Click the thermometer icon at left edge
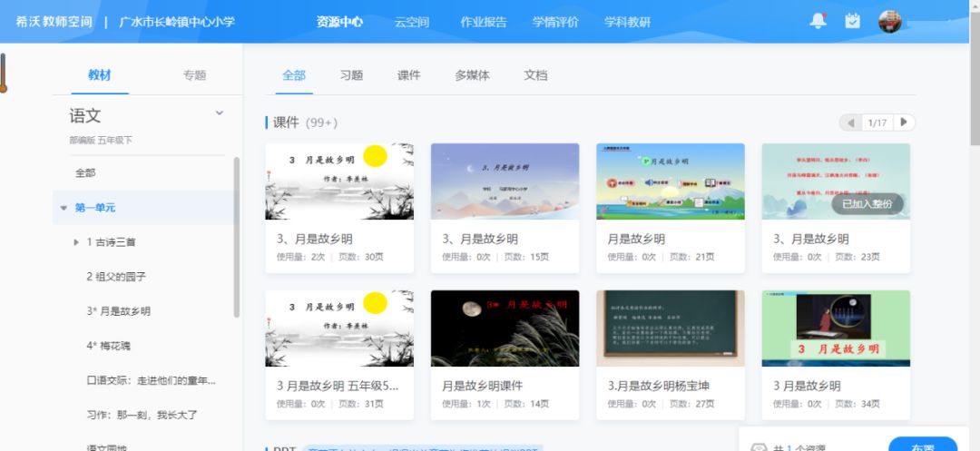 [x=3, y=73]
